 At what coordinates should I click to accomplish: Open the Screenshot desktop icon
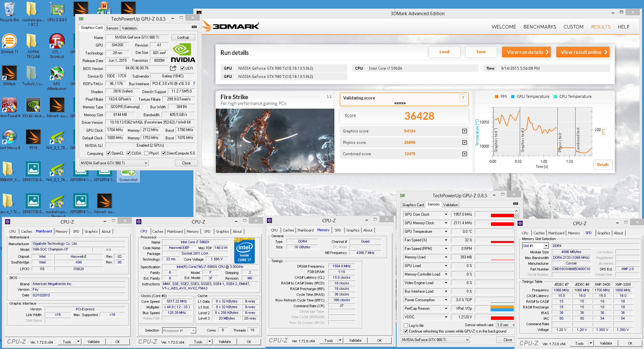tap(128, 176)
